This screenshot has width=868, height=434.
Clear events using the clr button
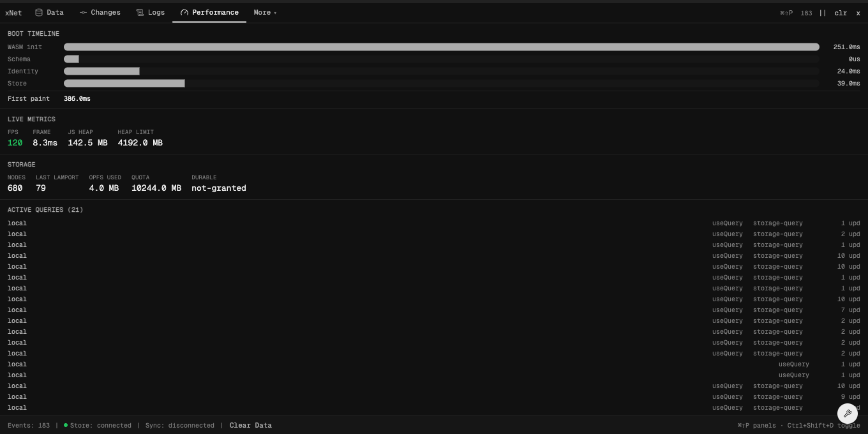[x=841, y=13]
